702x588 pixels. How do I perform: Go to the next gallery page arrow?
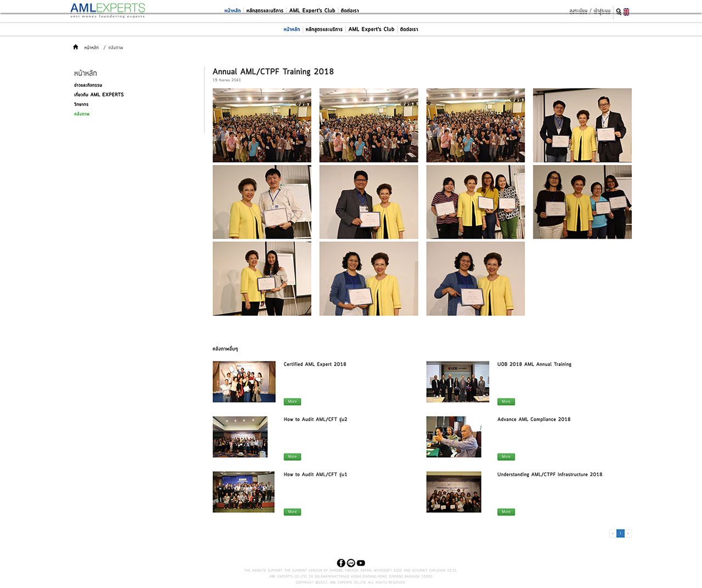pos(628,533)
